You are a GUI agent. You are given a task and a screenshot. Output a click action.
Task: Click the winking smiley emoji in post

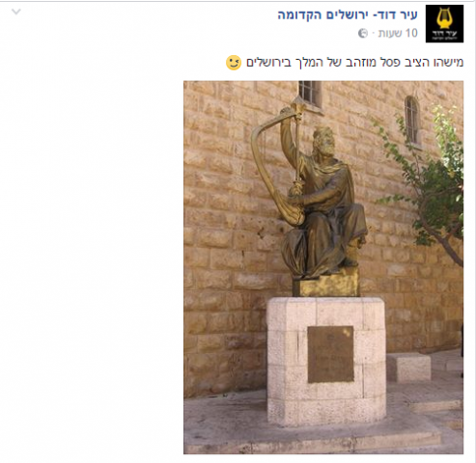coord(234,63)
